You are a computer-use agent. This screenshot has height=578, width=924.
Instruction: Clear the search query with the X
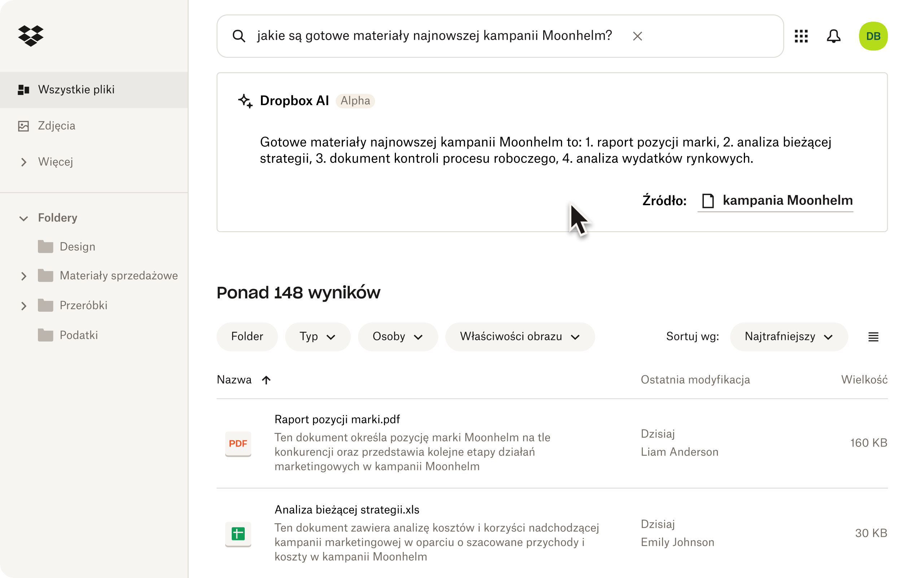click(x=637, y=36)
